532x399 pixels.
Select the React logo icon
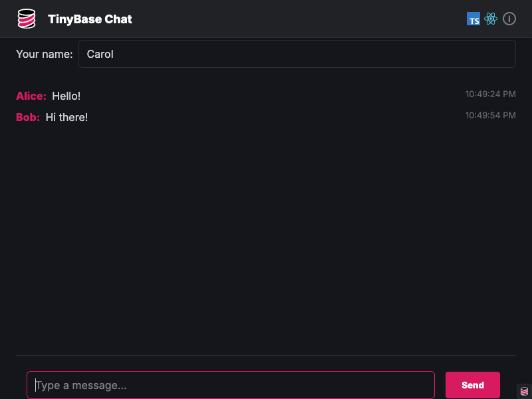(x=491, y=19)
